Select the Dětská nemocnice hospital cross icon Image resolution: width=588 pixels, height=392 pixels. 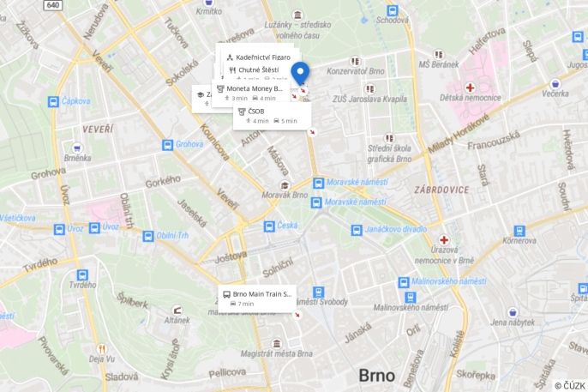pos(470,87)
